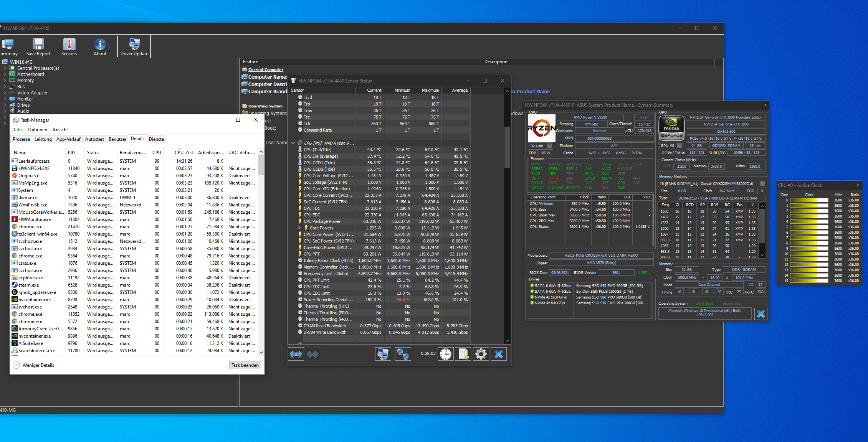Open the CPU #0 selector dropdown
Image resolution: width=868 pixels, height=442 pixels.
550,146
